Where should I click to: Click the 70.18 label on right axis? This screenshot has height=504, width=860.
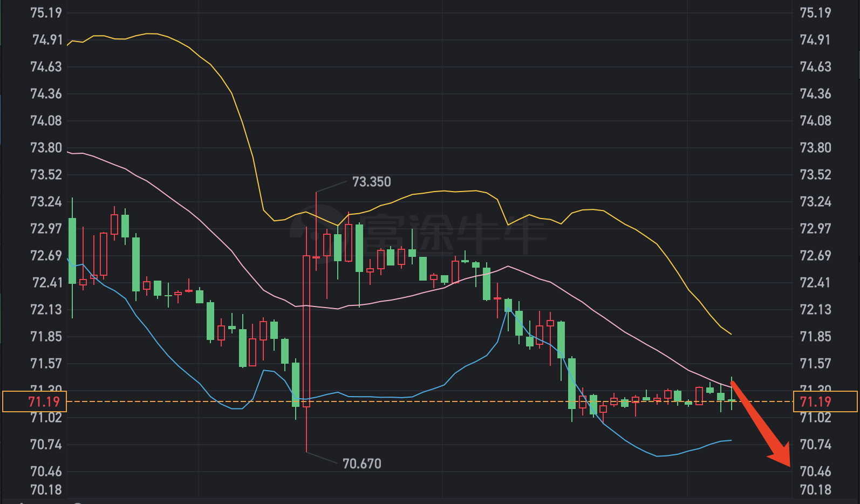click(x=815, y=489)
